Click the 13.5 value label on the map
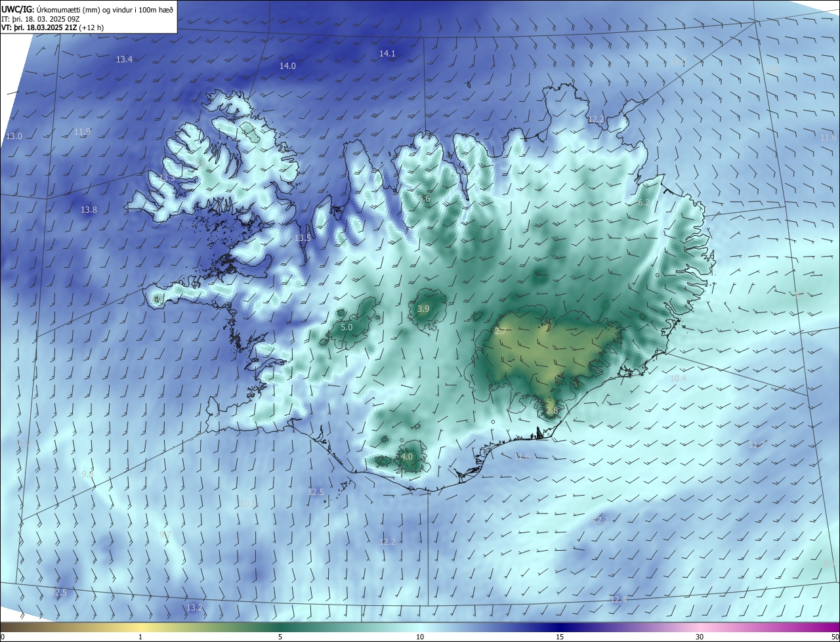Screen dimensions: 840x642 (x=303, y=238)
